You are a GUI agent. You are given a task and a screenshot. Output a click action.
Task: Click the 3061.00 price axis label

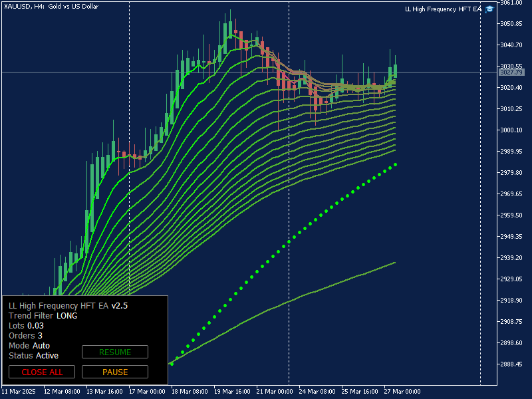[511, 3]
